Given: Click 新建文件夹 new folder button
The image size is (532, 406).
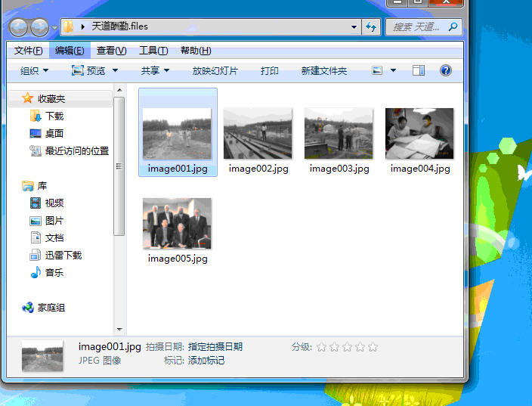Looking at the screenshot, I should pyautogui.click(x=323, y=70).
